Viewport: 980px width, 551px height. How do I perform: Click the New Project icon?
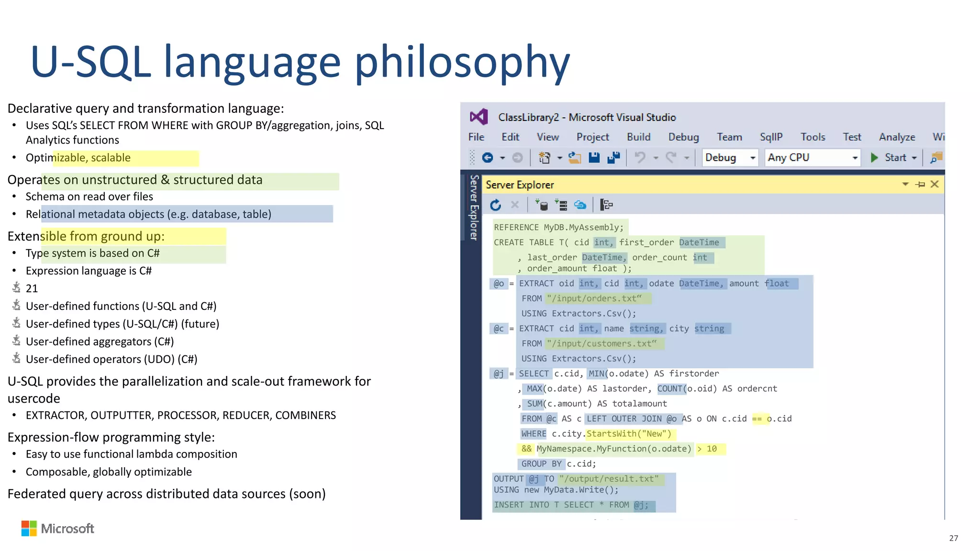(545, 157)
